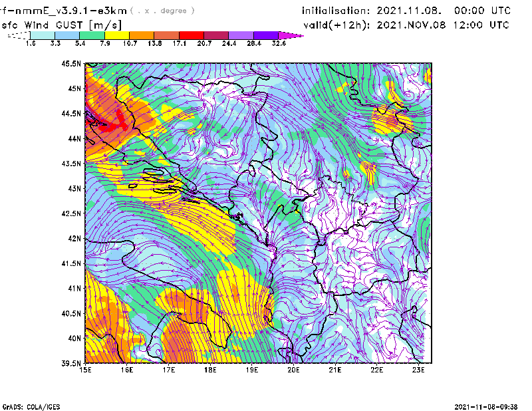Image resolution: width=532 pixels, height=411 pixels.
Task: Click the 16E longitude label
Action: coord(127,370)
